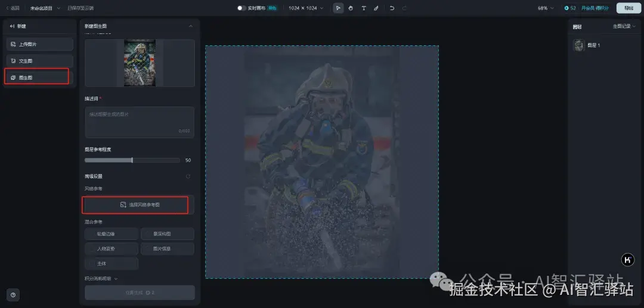Enable the 轮廓边缘 outline edge option
644x308 pixels.
coord(112,234)
